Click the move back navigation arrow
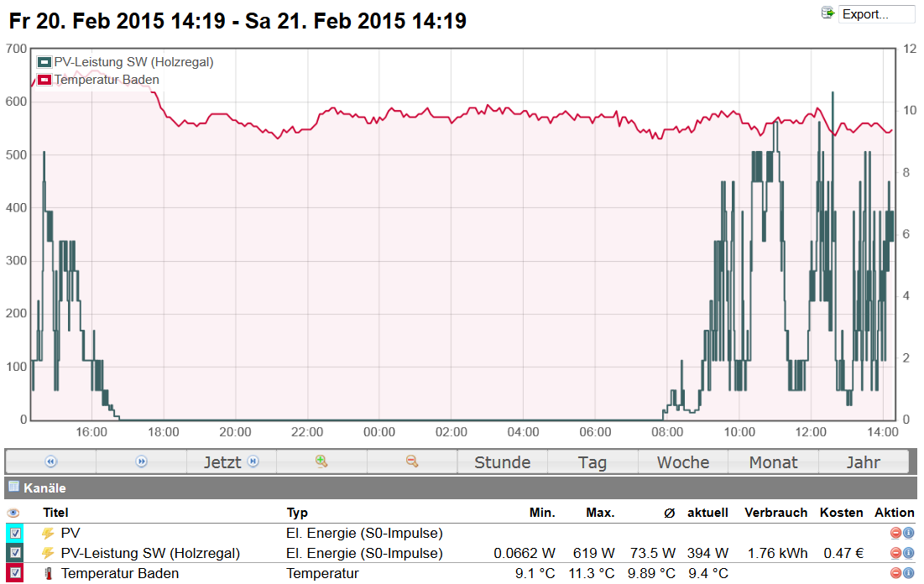924x584 pixels. 50,461
